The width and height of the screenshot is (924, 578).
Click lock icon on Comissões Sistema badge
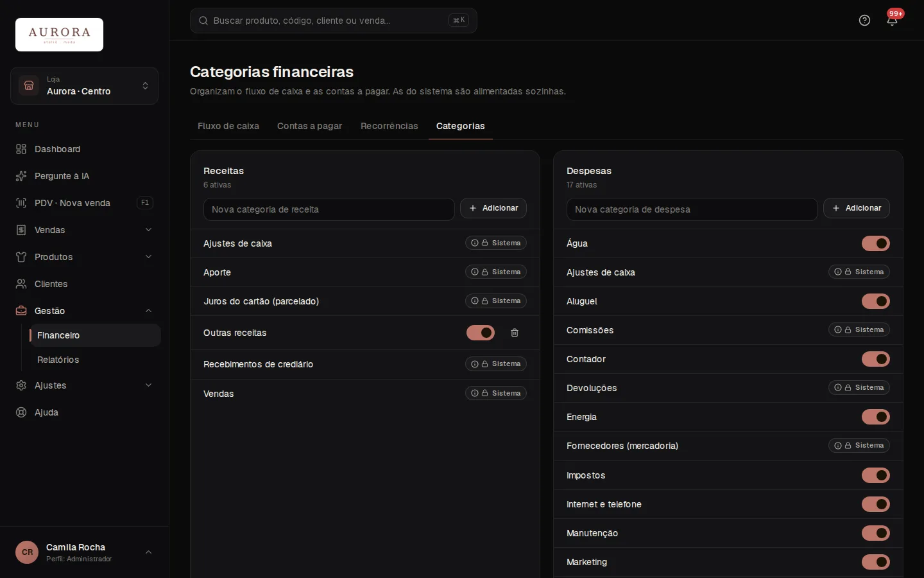(x=848, y=329)
